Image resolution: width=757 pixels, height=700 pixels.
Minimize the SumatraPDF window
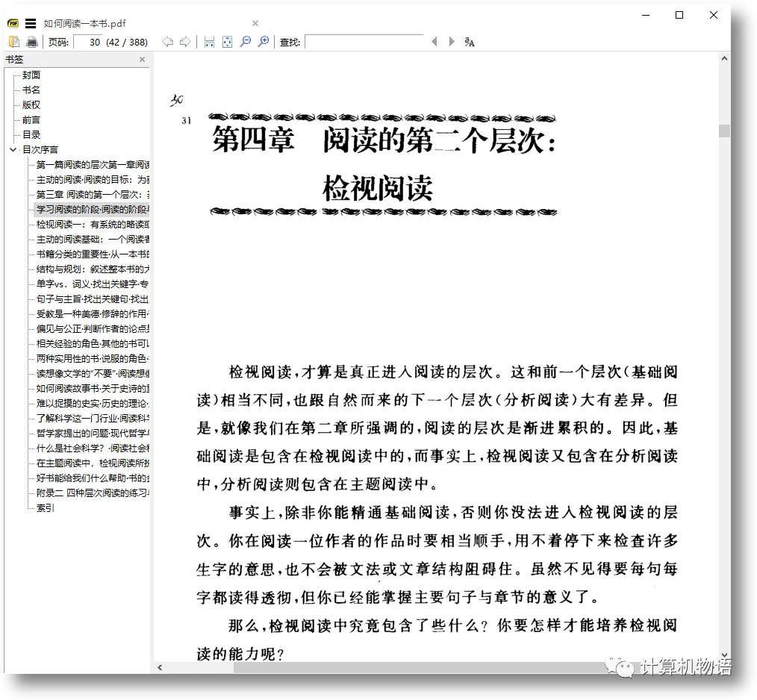tap(646, 16)
